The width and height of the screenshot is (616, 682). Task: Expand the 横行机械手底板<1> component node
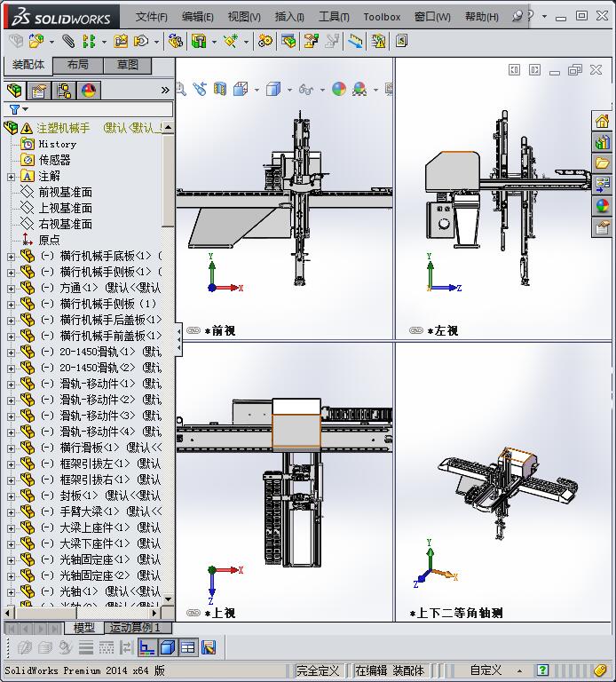click(11, 257)
